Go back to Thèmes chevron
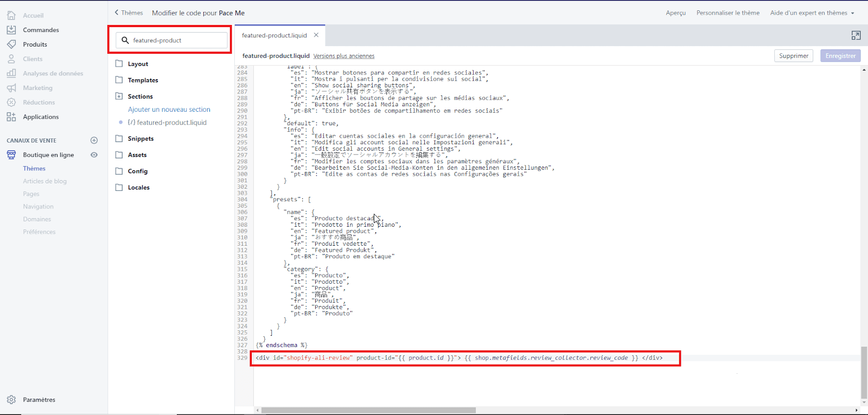 coord(116,12)
